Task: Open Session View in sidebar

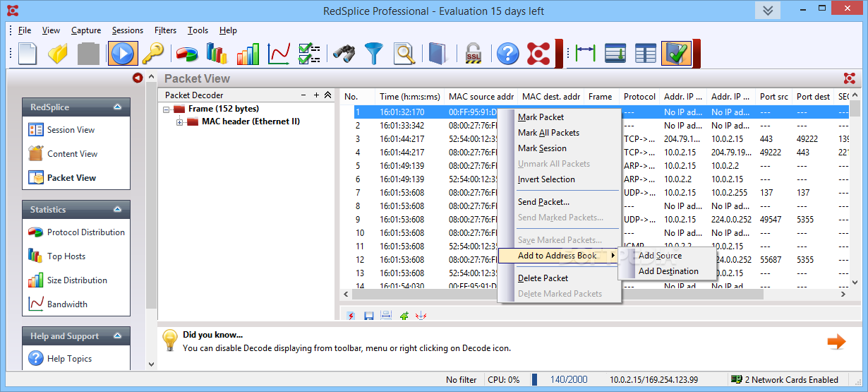Action: click(x=62, y=130)
